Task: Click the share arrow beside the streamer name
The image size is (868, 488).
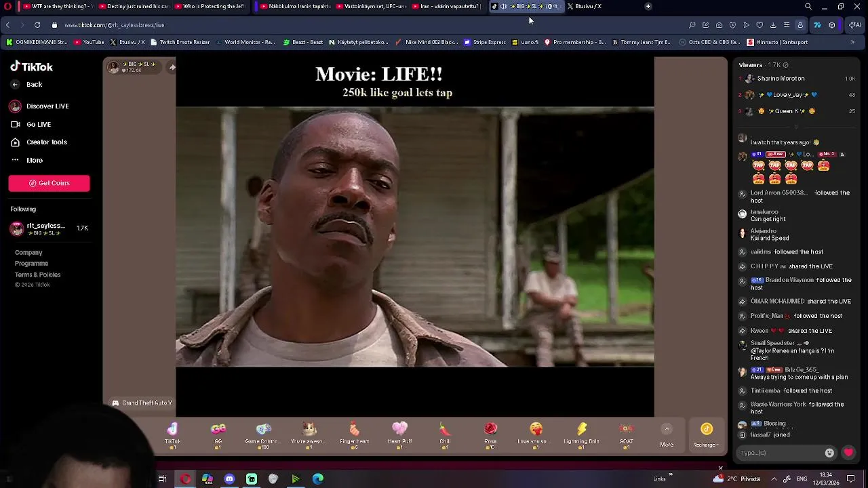Action: click(172, 66)
